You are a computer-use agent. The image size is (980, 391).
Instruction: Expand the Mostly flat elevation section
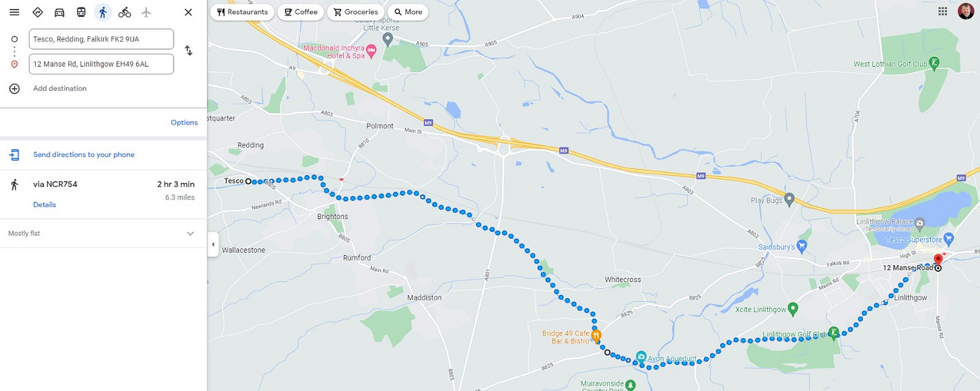tap(190, 234)
